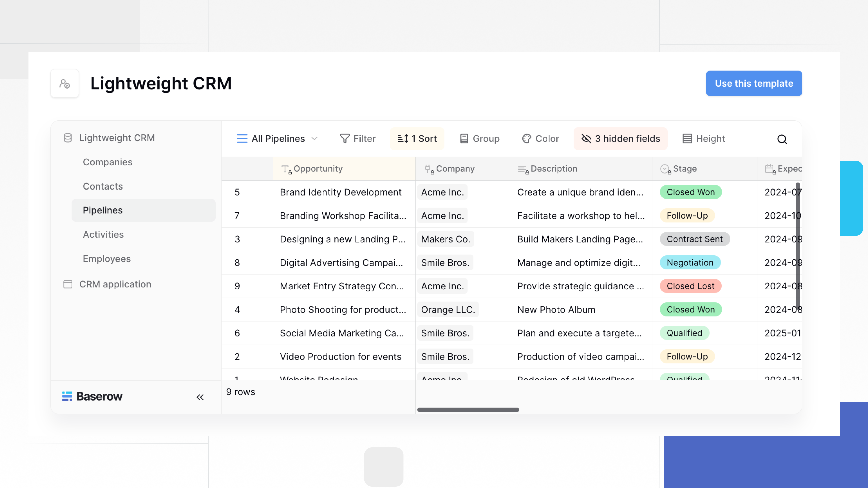Click row number 5
The height and width of the screenshot is (488, 868).
coord(237,192)
